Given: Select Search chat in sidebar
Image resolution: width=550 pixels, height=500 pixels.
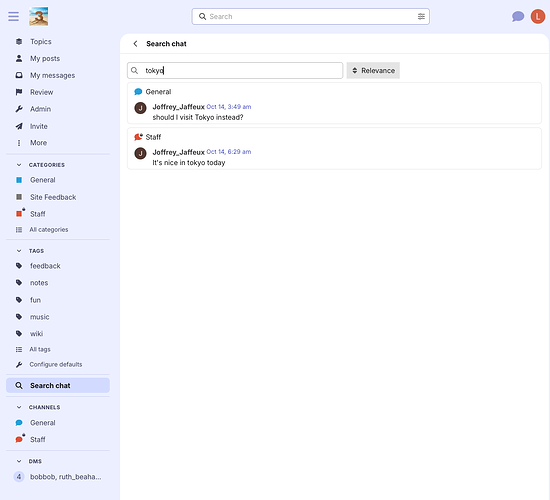Looking at the screenshot, I should click(x=58, y=386).
